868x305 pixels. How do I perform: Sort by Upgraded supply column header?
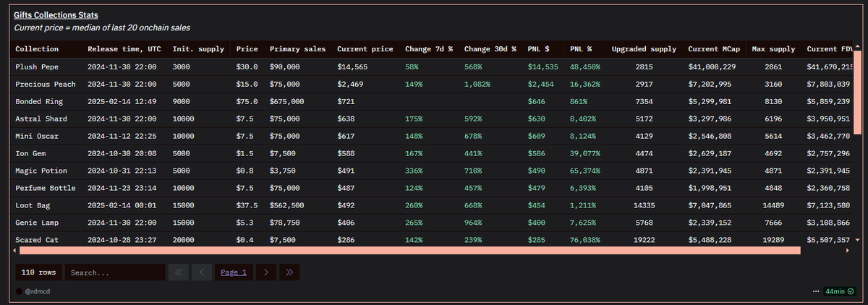click(x=644, y=49)
